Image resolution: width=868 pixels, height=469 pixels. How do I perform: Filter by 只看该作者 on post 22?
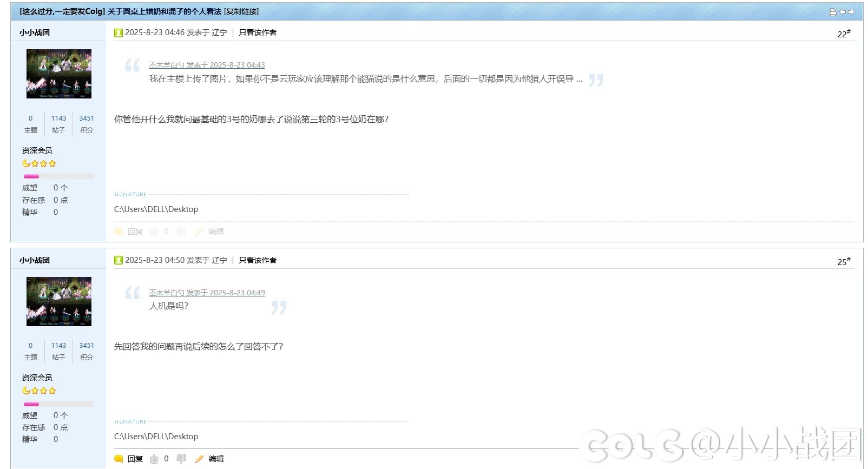[x=258, y=32]
